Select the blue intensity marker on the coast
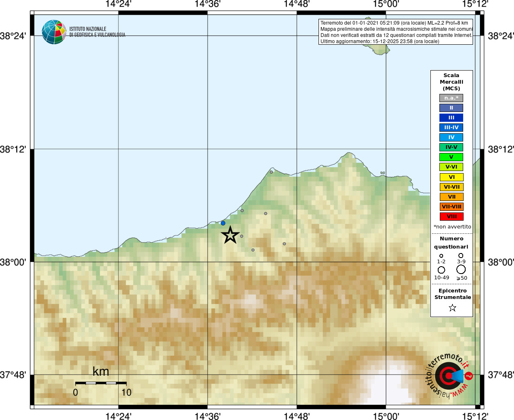 tap(223, 223)
